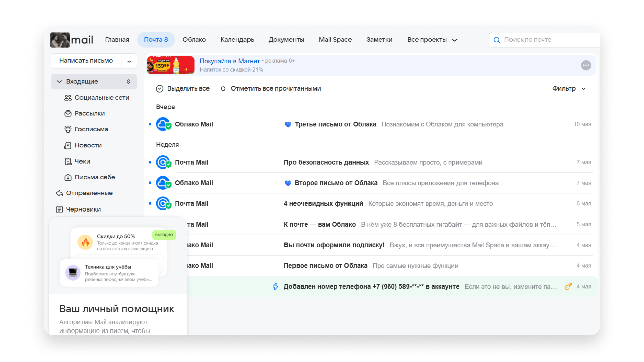Select the Почта 8 tab
Viewport: 644px width, 362px height.
coord(156,40)
